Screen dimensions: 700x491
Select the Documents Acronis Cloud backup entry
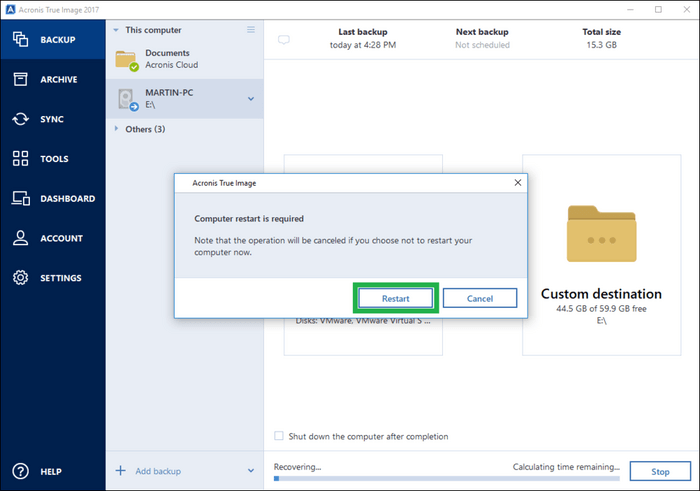point(185,59)
